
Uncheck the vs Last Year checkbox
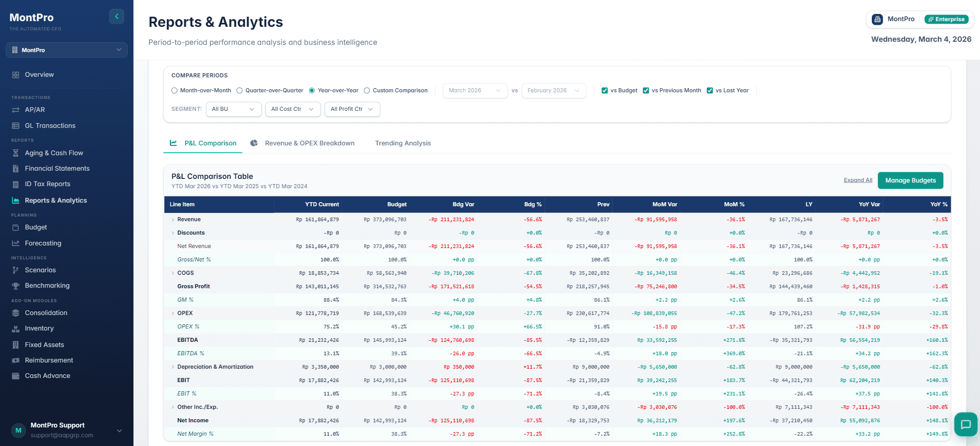coord(709,91)
